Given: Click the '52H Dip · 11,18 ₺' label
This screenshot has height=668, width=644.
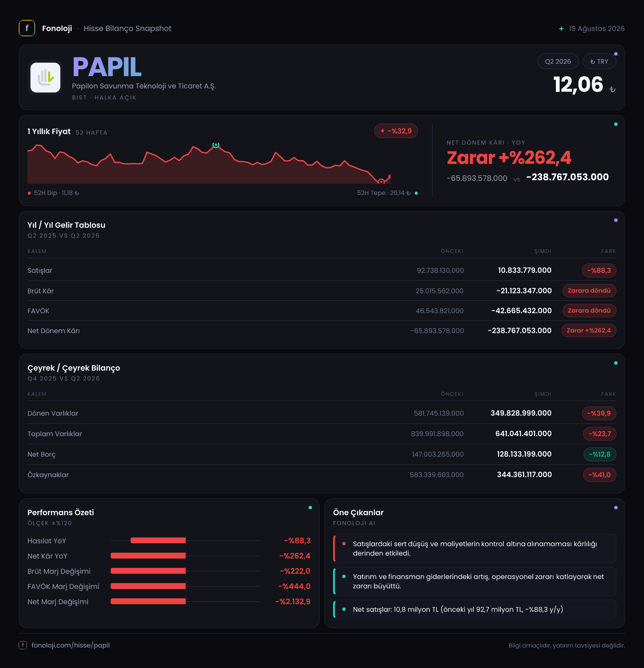Looking at the screenshot, I should [x=56, y=193].
